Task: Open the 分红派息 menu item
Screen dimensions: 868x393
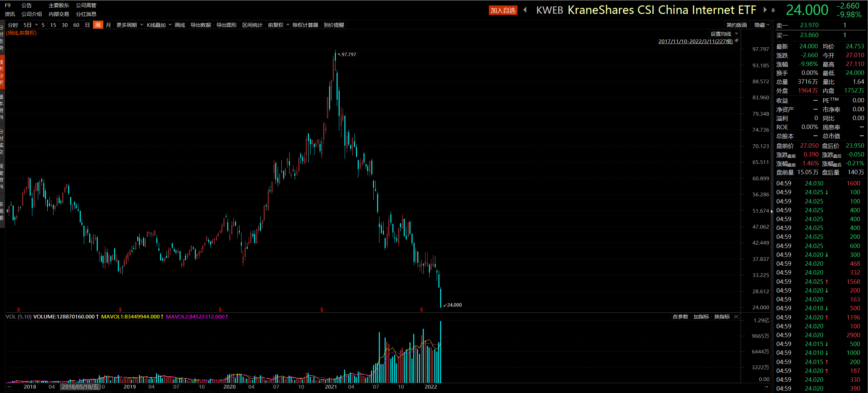Action: point(86,14)
